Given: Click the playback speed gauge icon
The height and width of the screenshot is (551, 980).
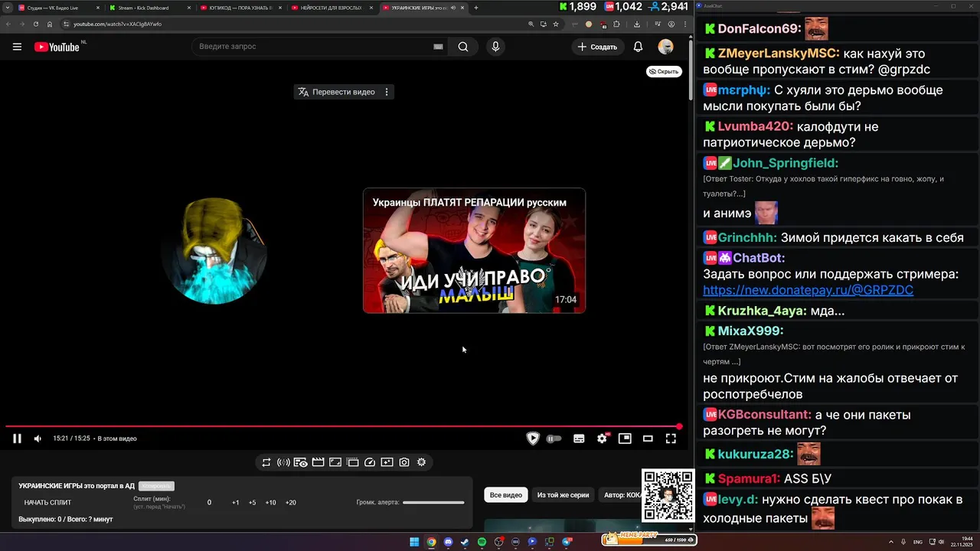Looking at the screenshot, I should (370, 462).
